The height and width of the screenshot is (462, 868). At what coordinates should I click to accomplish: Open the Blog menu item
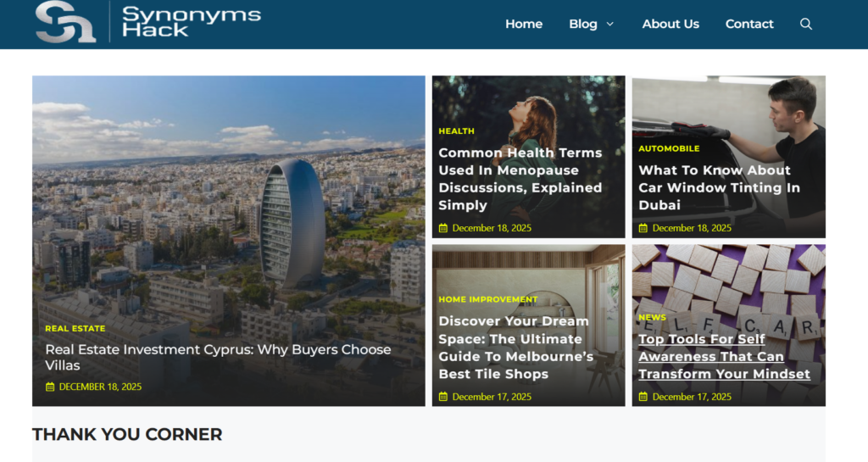(583, 24)
